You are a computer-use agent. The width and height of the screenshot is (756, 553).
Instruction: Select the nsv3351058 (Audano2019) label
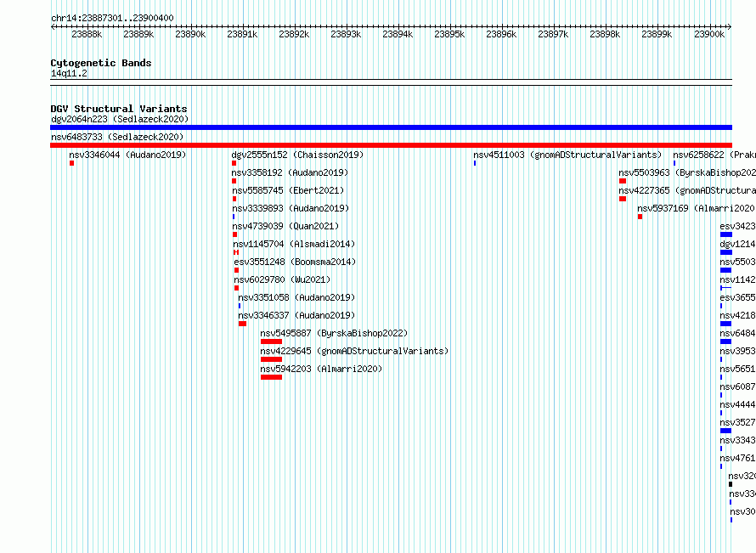pyautogui.click(x=296, y=297)
